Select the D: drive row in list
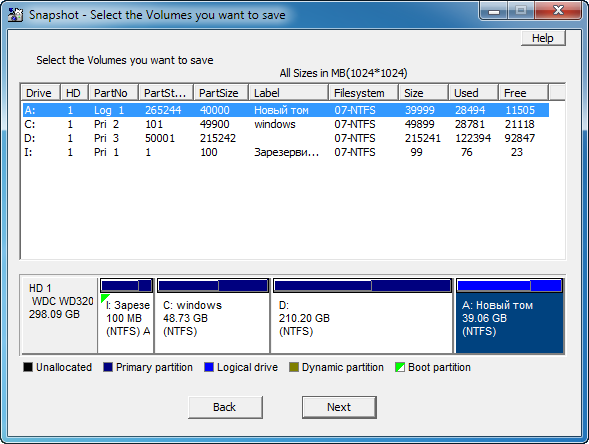Image resolution: width=589 pixels, height=444 pixels. [x=285, y=138]
